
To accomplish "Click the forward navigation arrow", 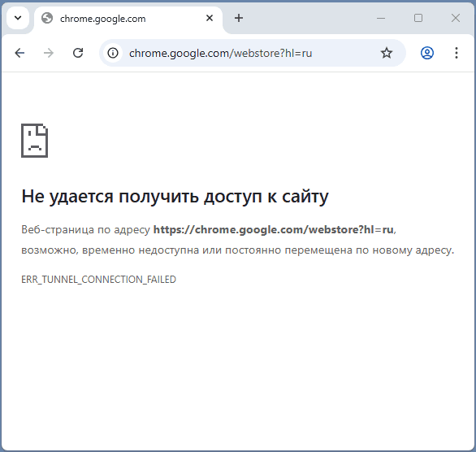I will 49,53.
